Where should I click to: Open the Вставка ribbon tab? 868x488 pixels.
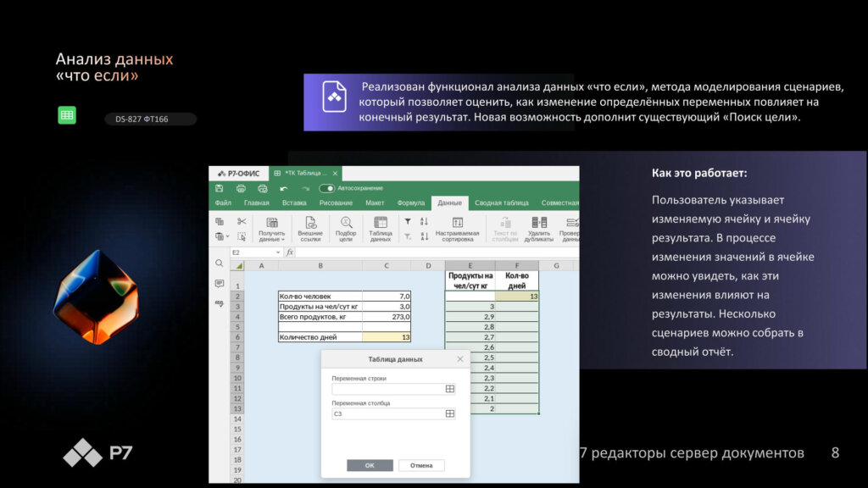[294, 203]
